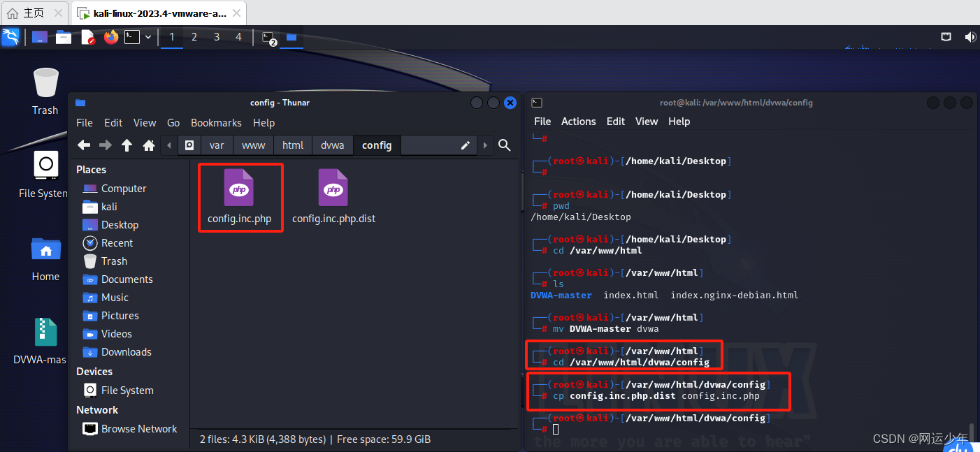
Task: Select the Thunar window taskbar button
Action: pos(292,37)
